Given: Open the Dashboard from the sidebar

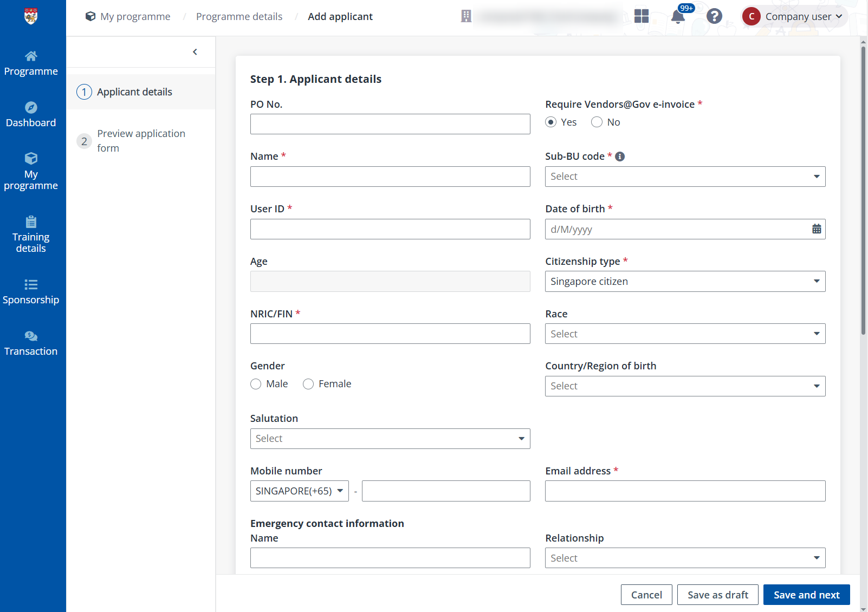Looking at the screenshot, I should [31, 114].
